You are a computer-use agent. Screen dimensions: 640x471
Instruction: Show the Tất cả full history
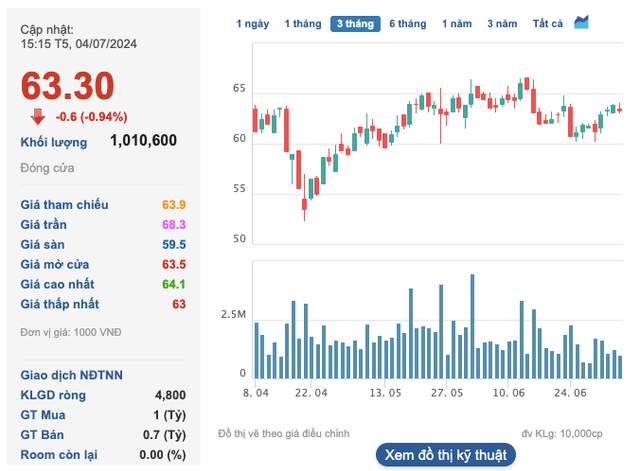click(x=548, y=23)
